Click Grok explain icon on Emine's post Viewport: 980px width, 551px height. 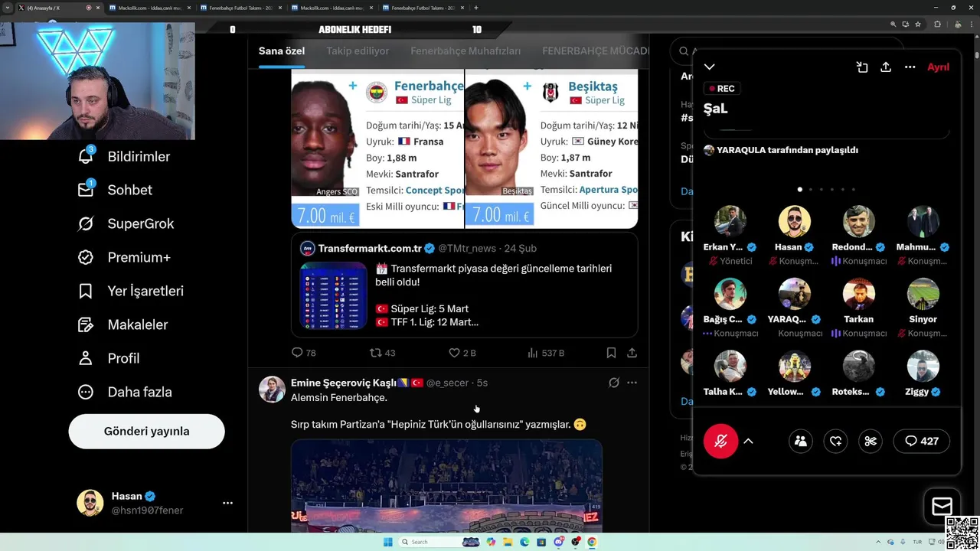pyautogui.click(x=614, y=383)
